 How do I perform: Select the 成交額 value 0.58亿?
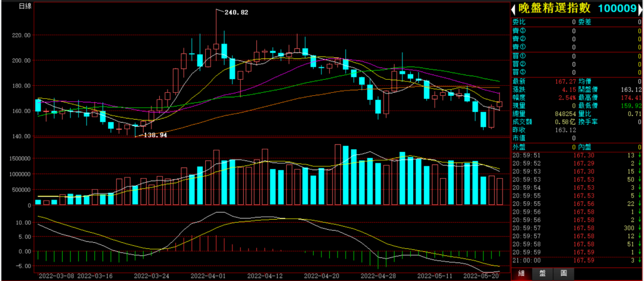565,122
